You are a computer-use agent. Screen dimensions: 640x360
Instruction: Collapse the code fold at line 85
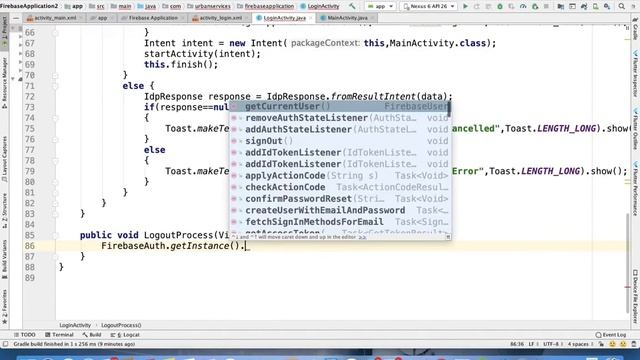click(55, 235)
